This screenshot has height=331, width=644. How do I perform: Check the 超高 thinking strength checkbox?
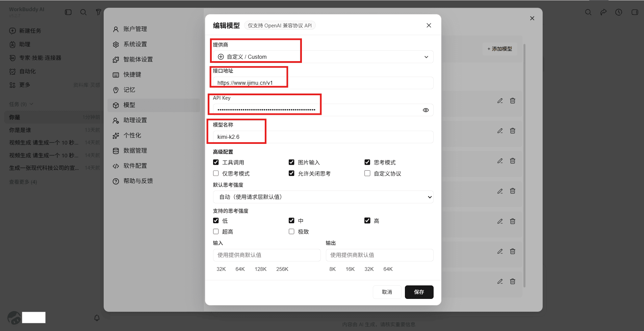pos(216,231)
